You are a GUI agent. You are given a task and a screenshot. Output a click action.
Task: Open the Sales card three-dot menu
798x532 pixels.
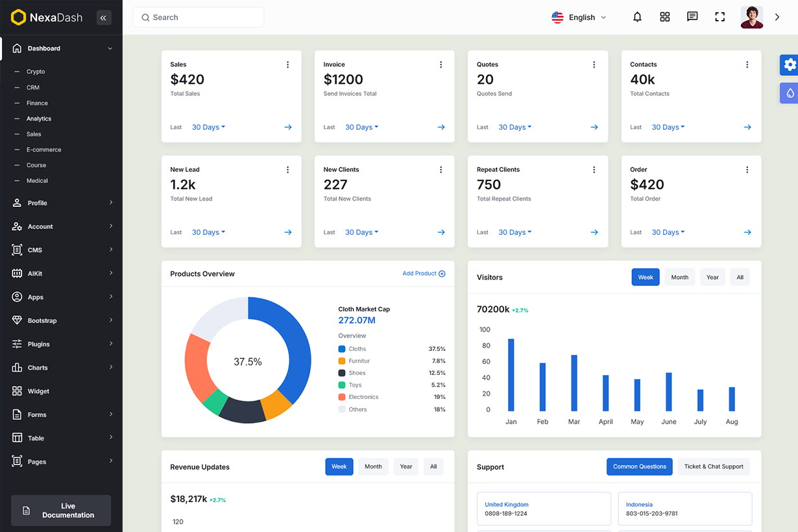click(287, 65)
